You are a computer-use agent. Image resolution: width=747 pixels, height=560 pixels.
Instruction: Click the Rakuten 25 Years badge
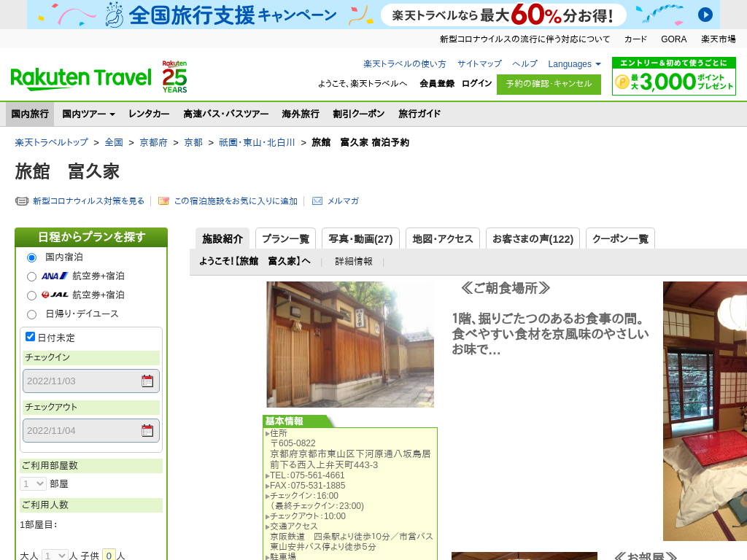[174, 76]
